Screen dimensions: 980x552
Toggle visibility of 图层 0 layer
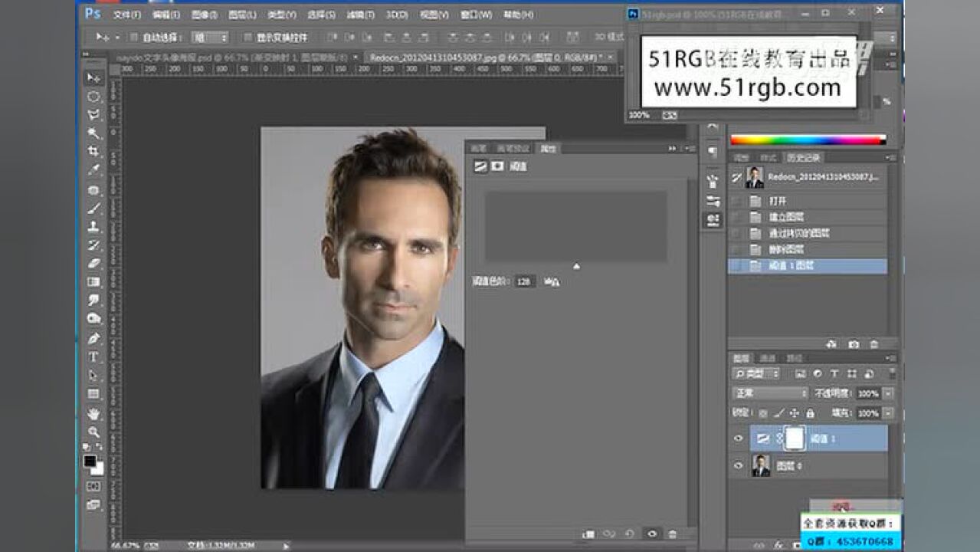coord(739,465)
